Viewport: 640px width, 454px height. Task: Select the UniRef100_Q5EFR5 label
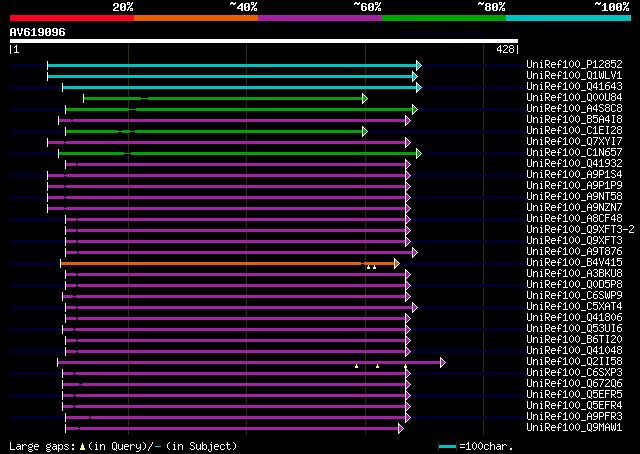574,395
